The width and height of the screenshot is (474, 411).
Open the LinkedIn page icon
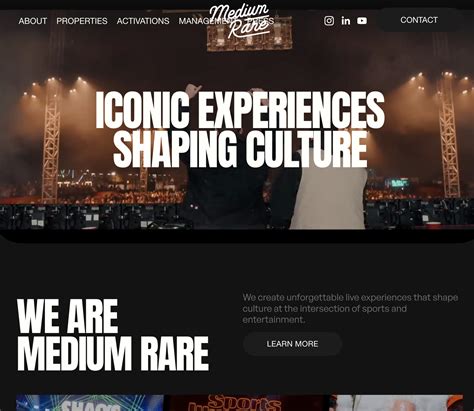346,21
